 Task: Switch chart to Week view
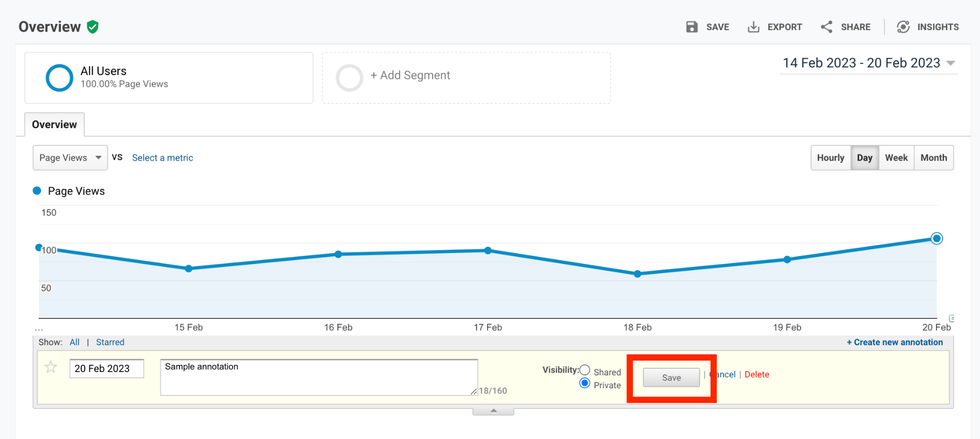[896, 158]
